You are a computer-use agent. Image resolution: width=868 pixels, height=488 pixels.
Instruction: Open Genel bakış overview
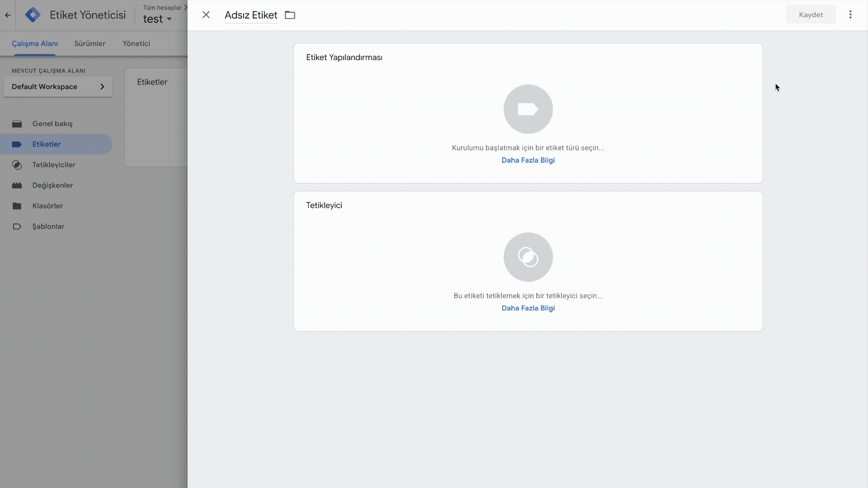pos(52,124)
